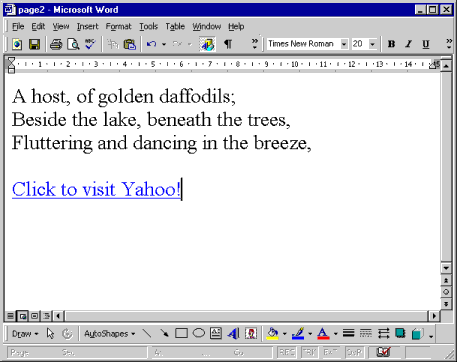The image size is (457, 362).
Task: Open the Tools menu
Action: (x=148, y=26)
